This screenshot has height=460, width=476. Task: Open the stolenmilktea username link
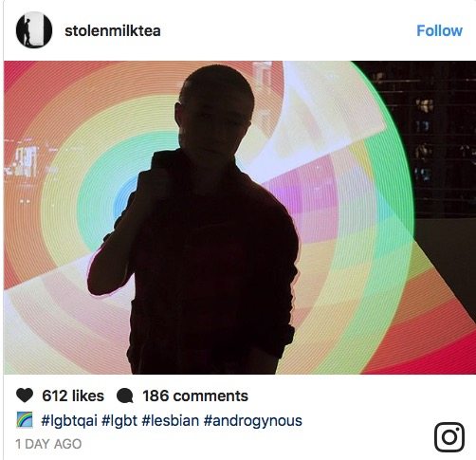tap(113, 30)
